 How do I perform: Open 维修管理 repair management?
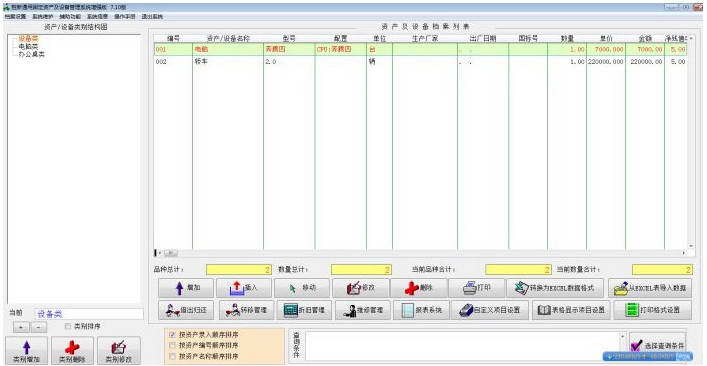[363, 310]
